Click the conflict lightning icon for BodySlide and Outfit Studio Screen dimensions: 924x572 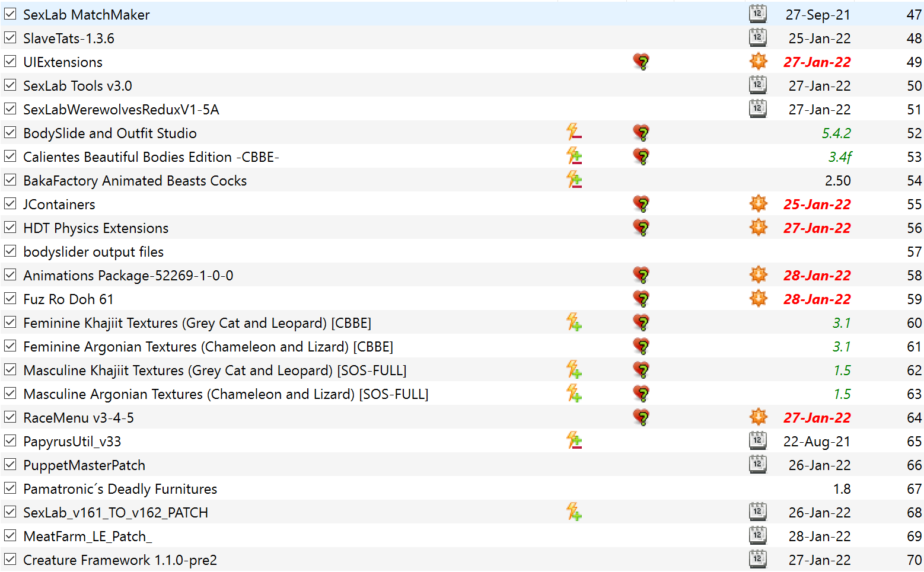click(573, 132)
